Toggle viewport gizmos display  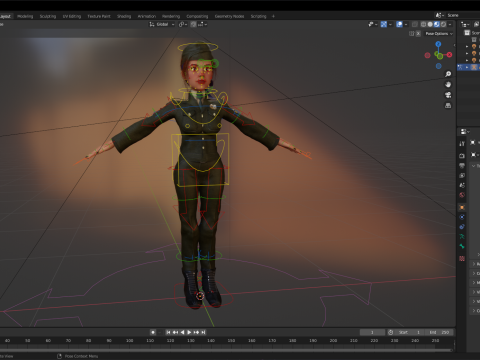tap(384, 24)
